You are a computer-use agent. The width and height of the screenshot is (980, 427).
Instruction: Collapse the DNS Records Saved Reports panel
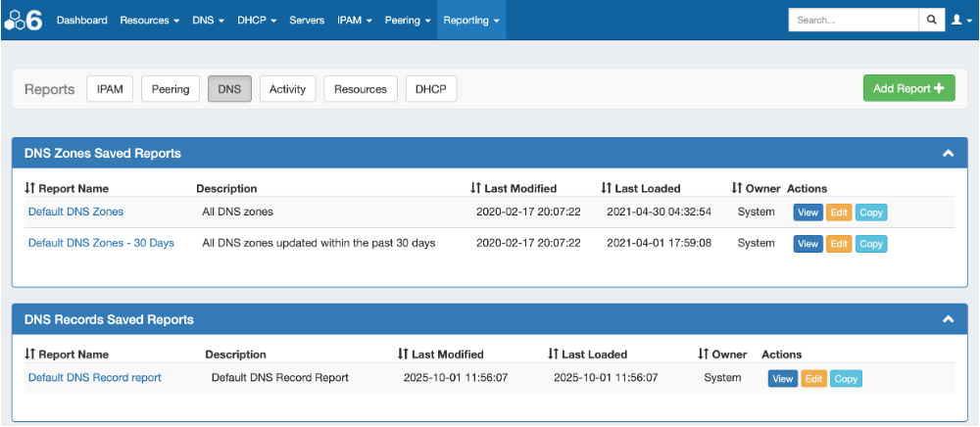click(x=948, y=319)
